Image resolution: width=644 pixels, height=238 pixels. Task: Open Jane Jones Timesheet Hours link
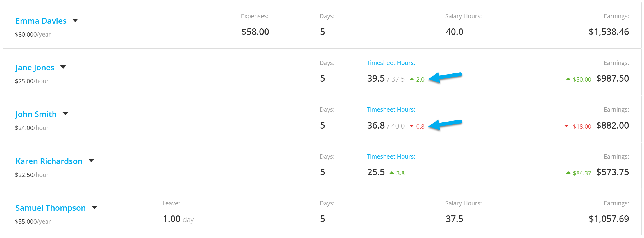pos(391,63)
